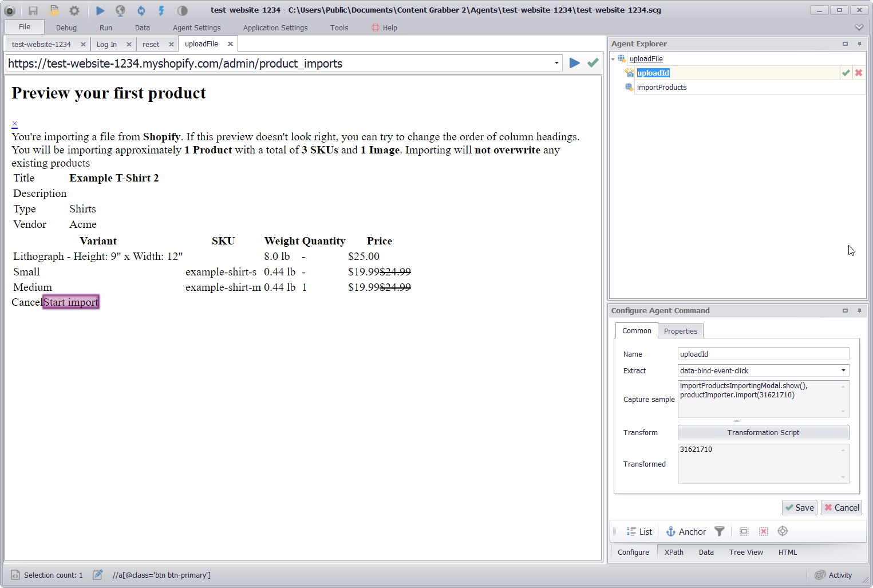Click the crosshair target icon
Image resolution: width=873 pixels, height=588 pixels.
pyautogui.click(x=783, y=531)
